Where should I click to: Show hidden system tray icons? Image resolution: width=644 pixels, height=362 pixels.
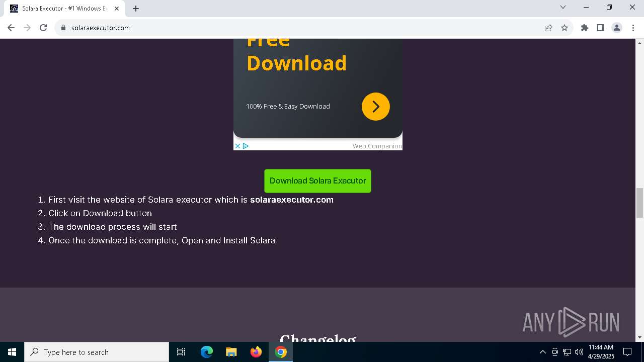tap(542, 352)
